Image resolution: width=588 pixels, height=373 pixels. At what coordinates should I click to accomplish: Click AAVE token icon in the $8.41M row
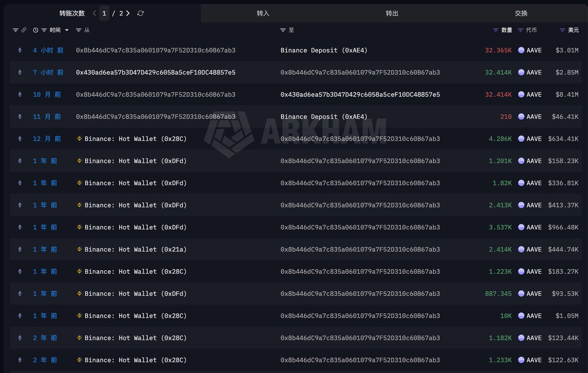click(521, 94)
